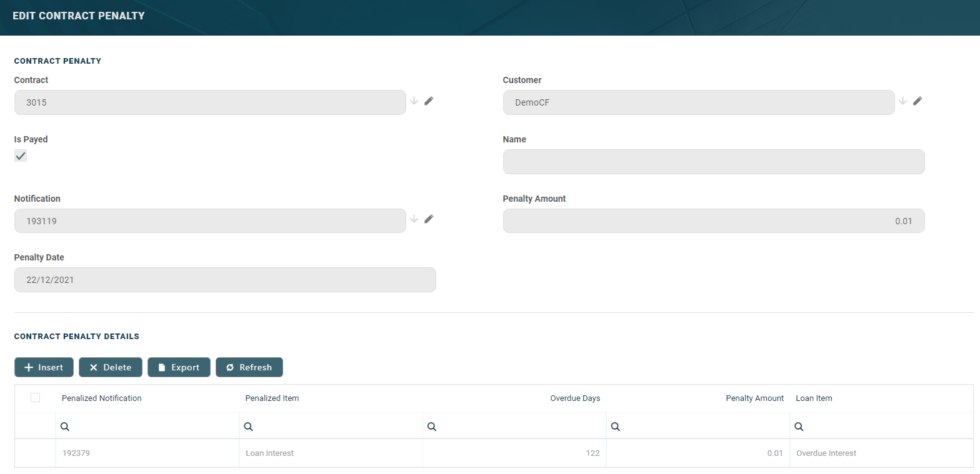This screenshot has width=980, height=474.
Task: Sort by Overdue Days column header
Action: [x=575, y=398]
